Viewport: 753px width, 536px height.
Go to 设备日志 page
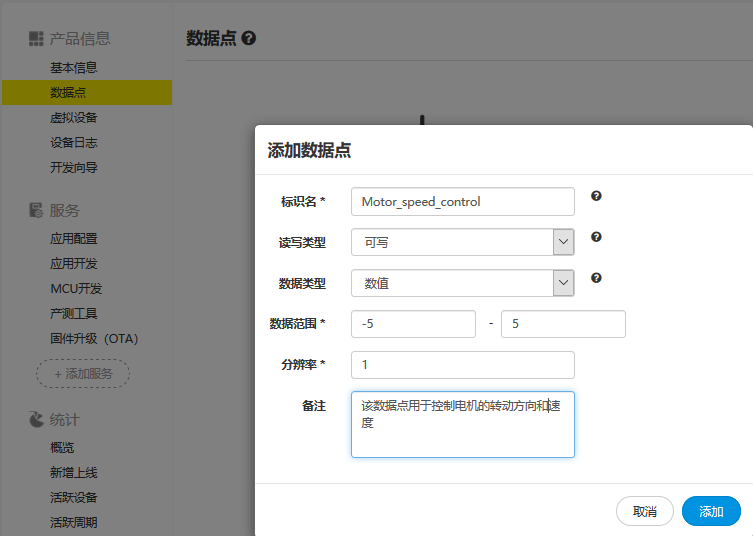(x=74, y=143)
